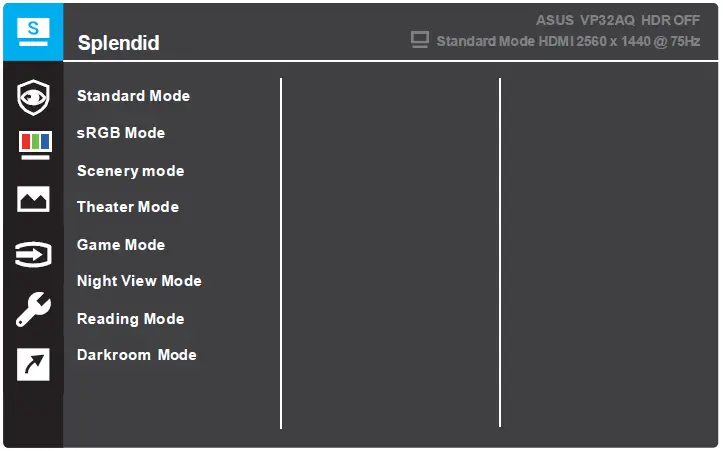Screen dimensions: 723x451
Task: Activate Reading Mode
Action: coord(130,319)
